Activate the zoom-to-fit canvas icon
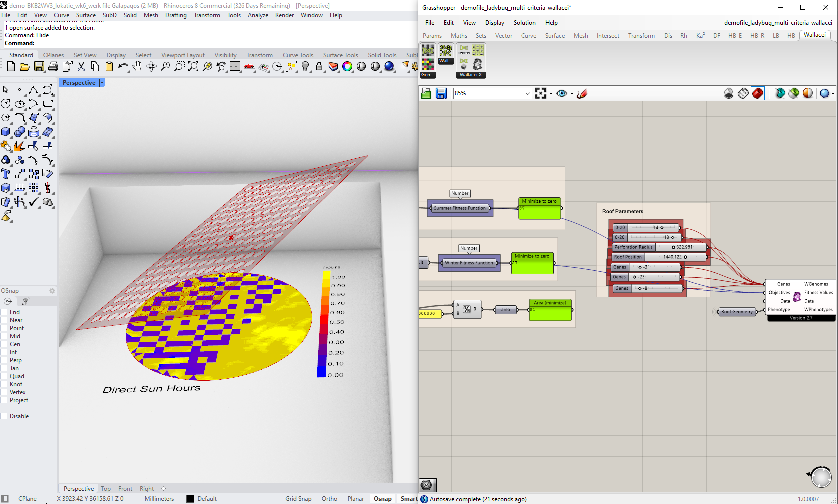This screenshot has width=838, height=504. [541, 93]
